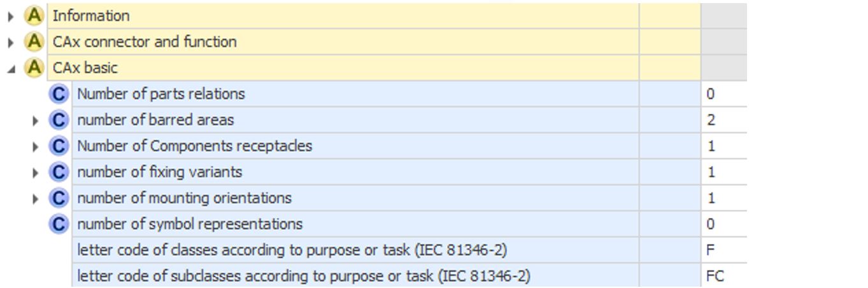This screenshot has height=288, width=868.
Task: Collapse the CAx basic group
Action: point(11,69)
